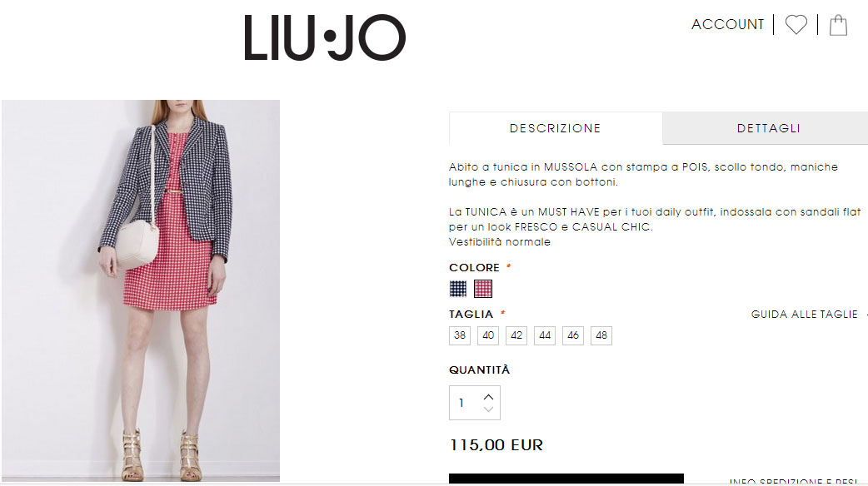
Task: Choose size 38
Action: pos(460,335)
